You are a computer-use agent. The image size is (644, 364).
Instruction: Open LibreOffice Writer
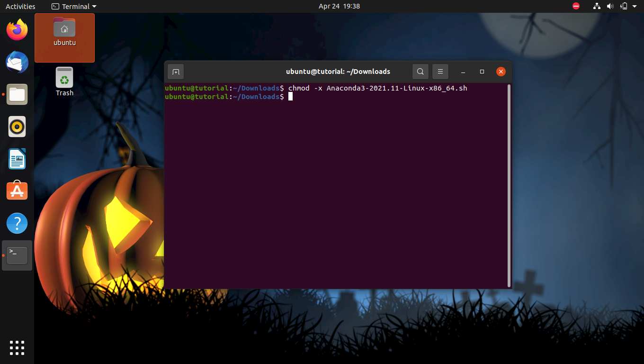coord(17,159)
